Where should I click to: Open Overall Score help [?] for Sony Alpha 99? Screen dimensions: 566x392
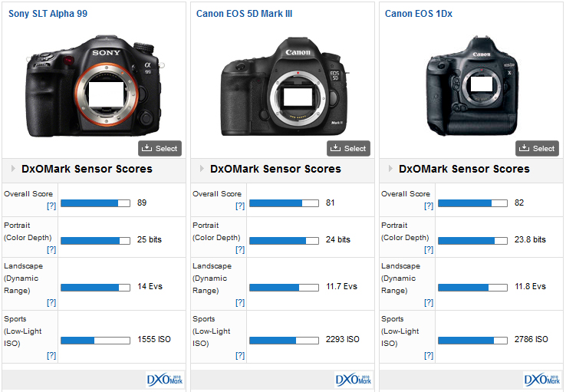click(51, 206)
